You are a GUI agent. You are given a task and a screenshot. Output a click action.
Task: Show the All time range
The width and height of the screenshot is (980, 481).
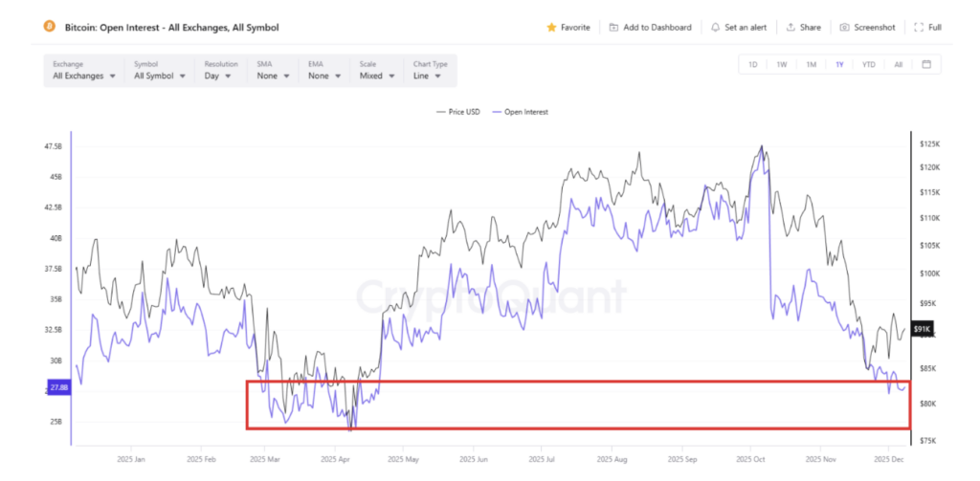898,65
